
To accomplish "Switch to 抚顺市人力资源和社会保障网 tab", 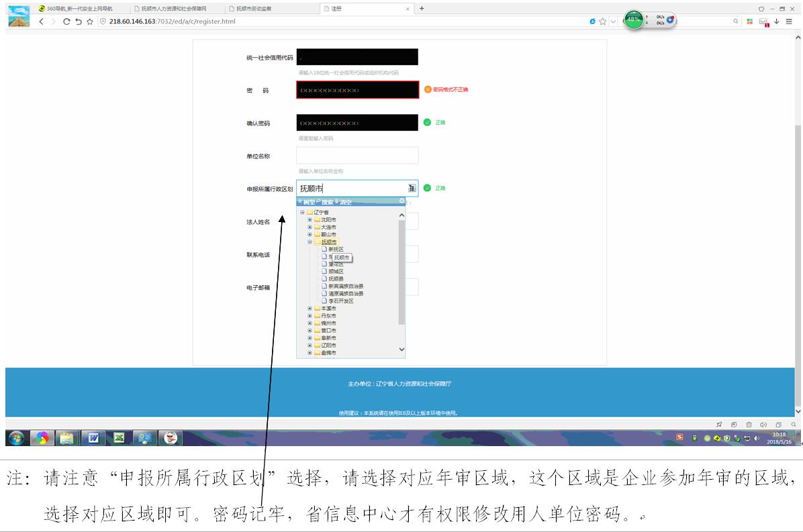I will click(x=174, y=9).
